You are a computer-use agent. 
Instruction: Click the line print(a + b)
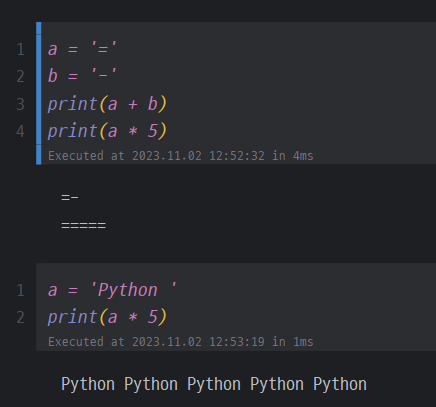(107, 104)
